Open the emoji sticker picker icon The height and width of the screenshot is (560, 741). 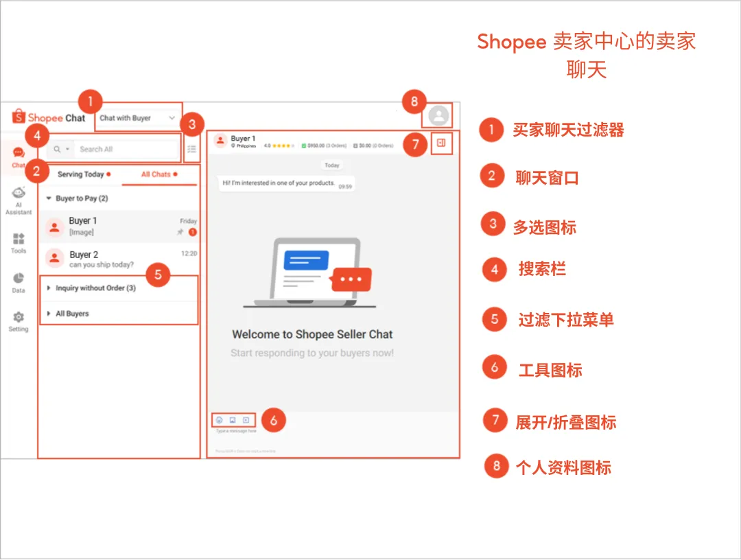click(x=220, y=420)
